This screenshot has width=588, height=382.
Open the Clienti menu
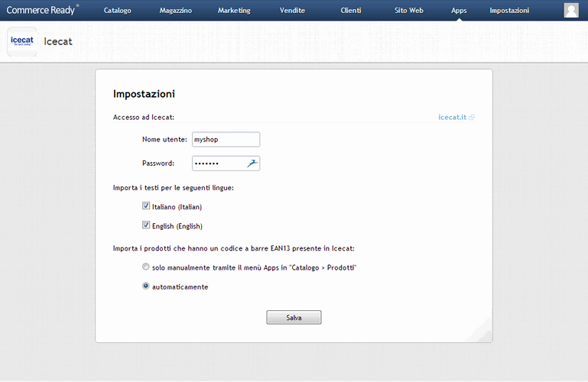351,11
